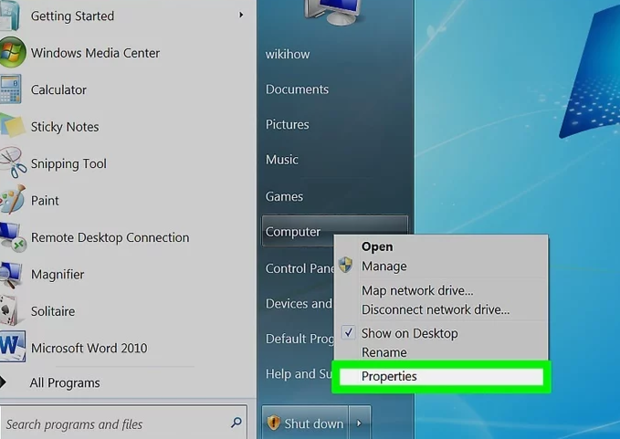The width and height of the screenshot is (620, 439).
Task: Open Help and Support entry
Action: coord(299,374)
